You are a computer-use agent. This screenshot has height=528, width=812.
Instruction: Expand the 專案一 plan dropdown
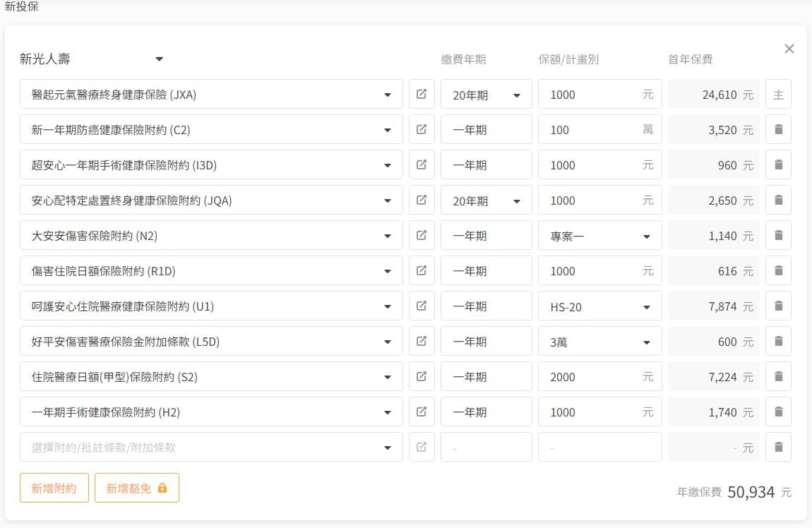(x=599, y=236)
